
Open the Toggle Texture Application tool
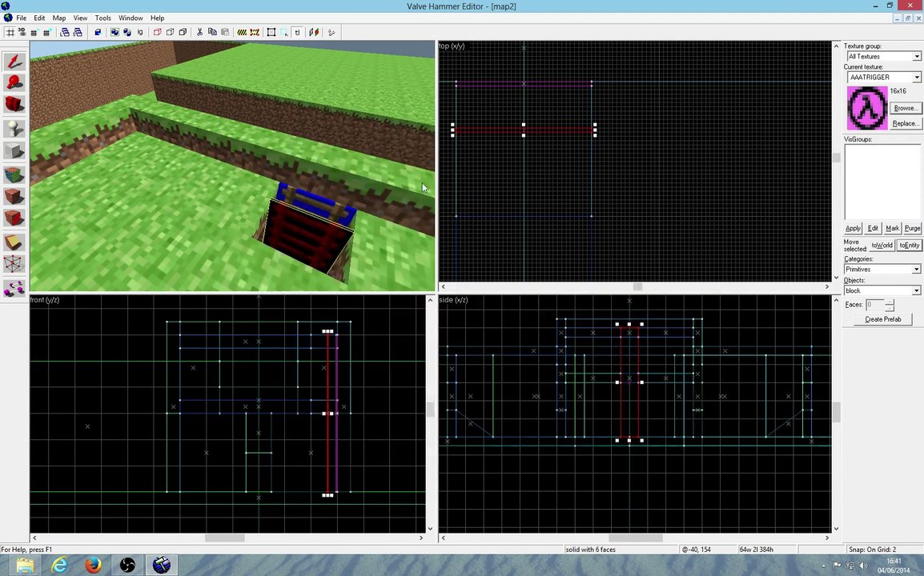pos(14,174)
